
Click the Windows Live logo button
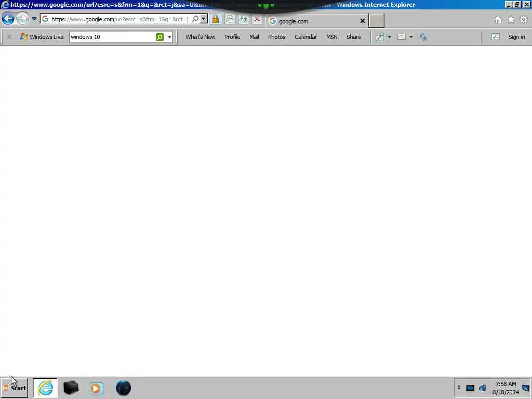(42, 37)
